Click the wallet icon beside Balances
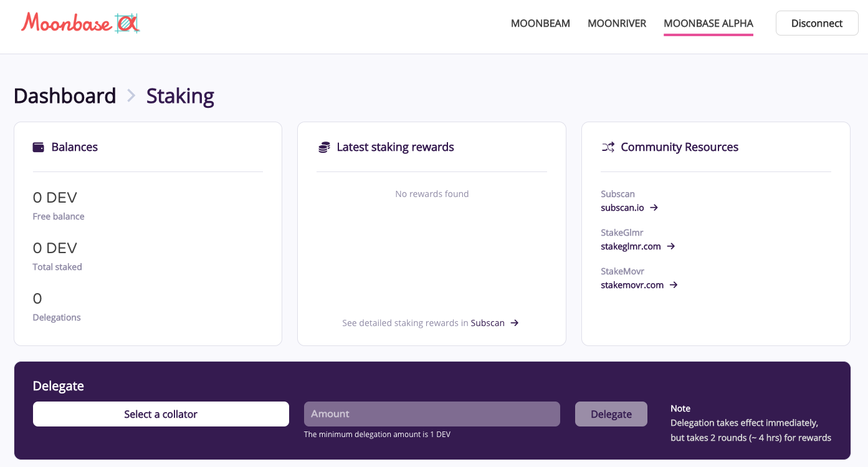The image size is (868, 467). click(x=38, y=147)
